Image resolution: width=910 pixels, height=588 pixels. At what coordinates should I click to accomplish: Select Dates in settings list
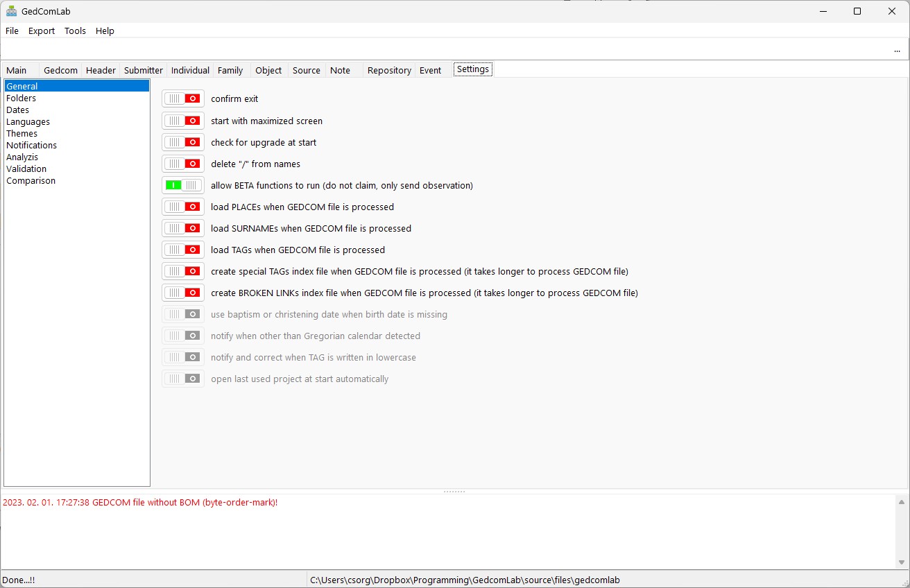pyautogui.click(x=76, y=110)
